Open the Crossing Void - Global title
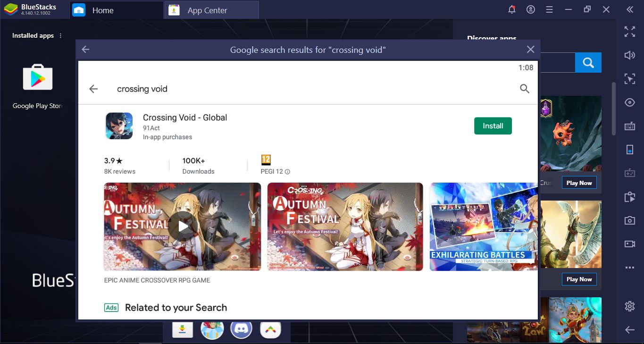The height and width of the screenshot is (344, 644). click(185, 117)
